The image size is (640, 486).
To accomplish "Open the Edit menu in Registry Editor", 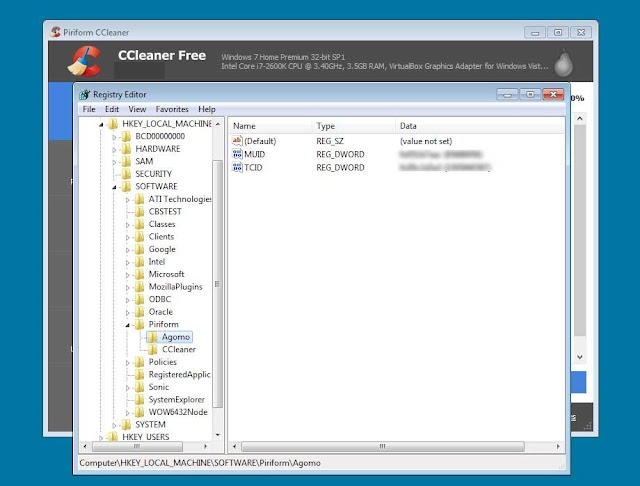I will pyautogui.click(x=111, y=109).
